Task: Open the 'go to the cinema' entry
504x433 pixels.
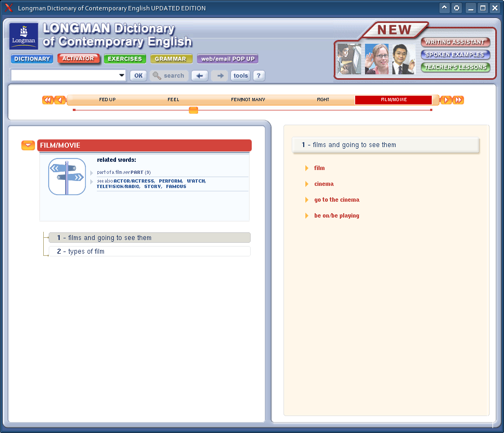Action: tap(337, 200)
